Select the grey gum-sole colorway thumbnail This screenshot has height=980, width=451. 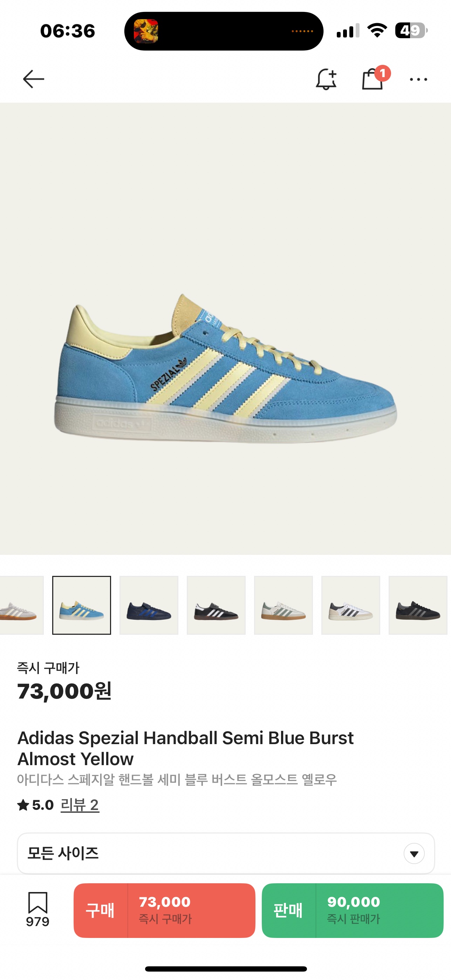tap(22, 605)
